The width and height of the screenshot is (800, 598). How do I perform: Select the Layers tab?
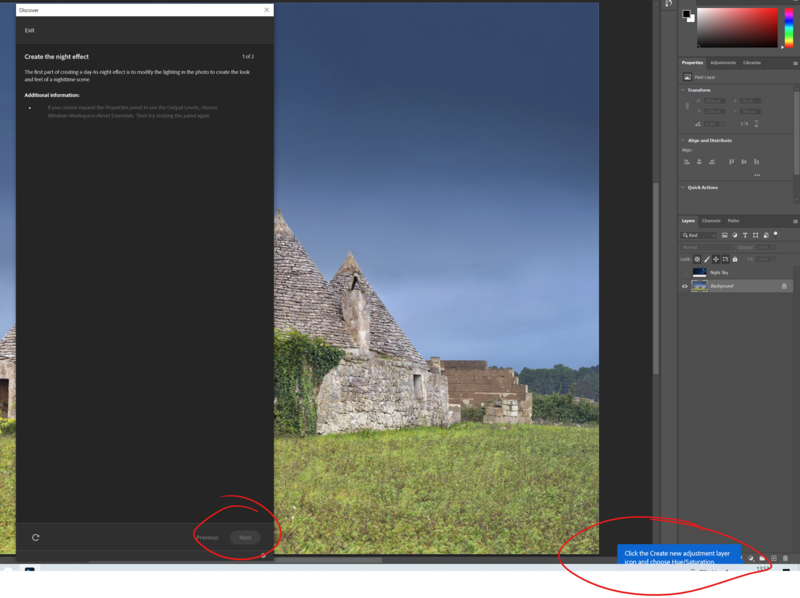pos(688,221)
